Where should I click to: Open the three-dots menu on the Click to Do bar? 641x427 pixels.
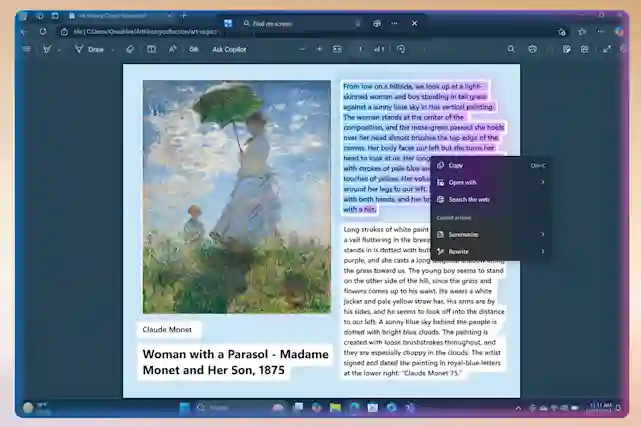click(394, 24)
